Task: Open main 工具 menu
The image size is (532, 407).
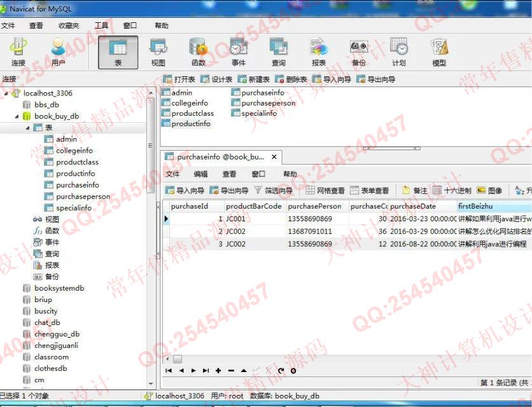Action: [101, 25]
